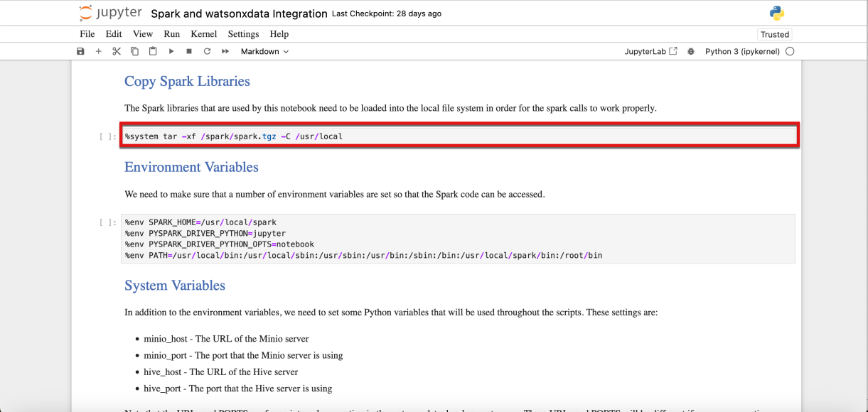
Task: Click the %env PATH line in the cell
Action: tap(363, 255)
